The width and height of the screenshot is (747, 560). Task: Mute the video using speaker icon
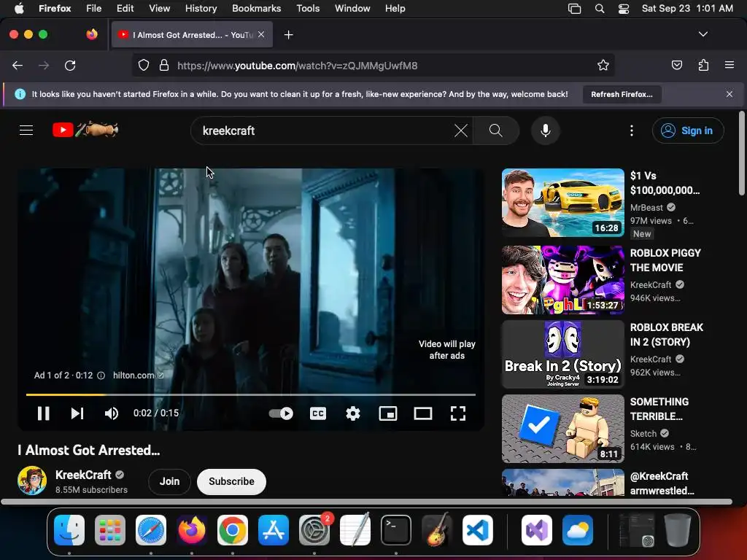coord(112,413)
